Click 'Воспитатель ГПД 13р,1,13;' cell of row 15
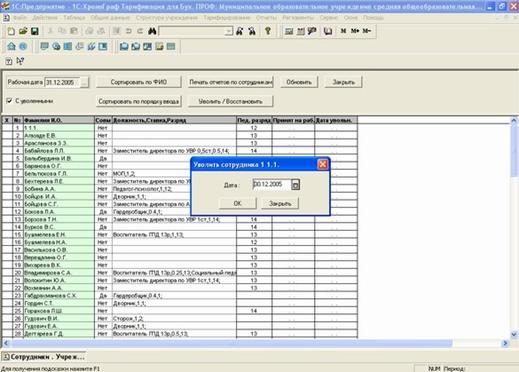 point(174,235)
